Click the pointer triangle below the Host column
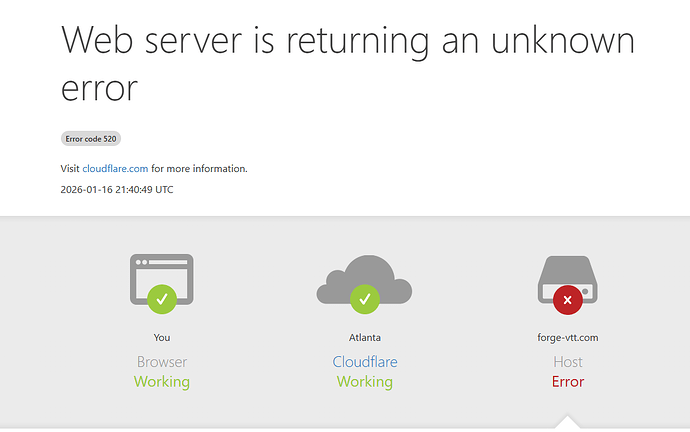The image size is (690, 432). pos(568,422)
